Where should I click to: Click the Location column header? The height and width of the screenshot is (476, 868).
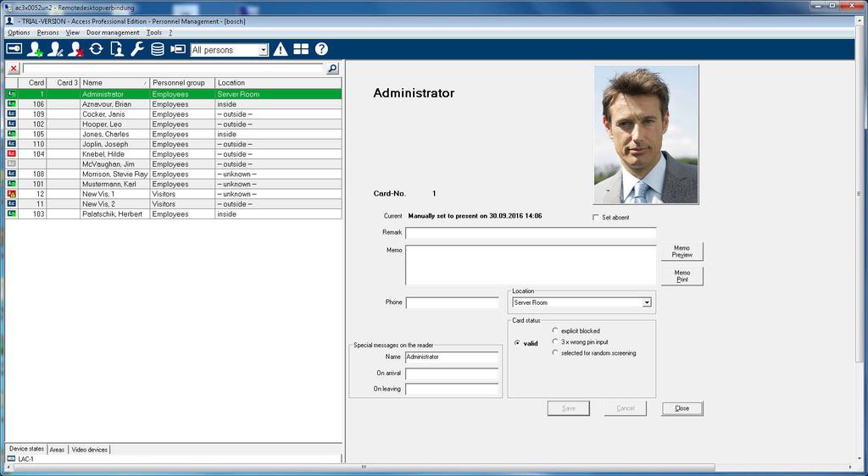coord(278,82)
